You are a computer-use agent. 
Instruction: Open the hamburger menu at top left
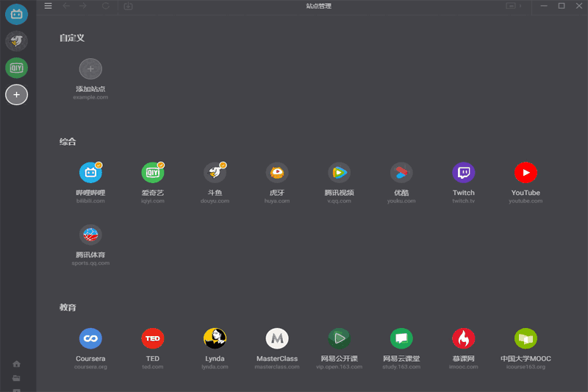[x=49, y=6]
